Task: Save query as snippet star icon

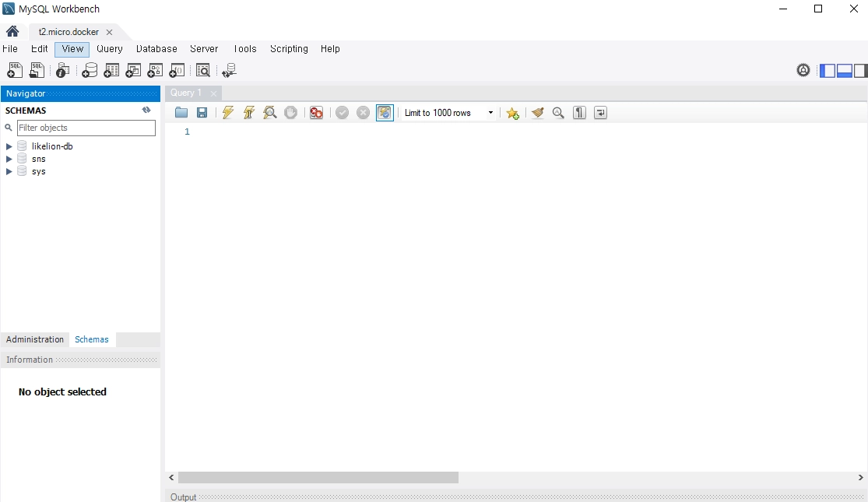Action: [512, 114]
